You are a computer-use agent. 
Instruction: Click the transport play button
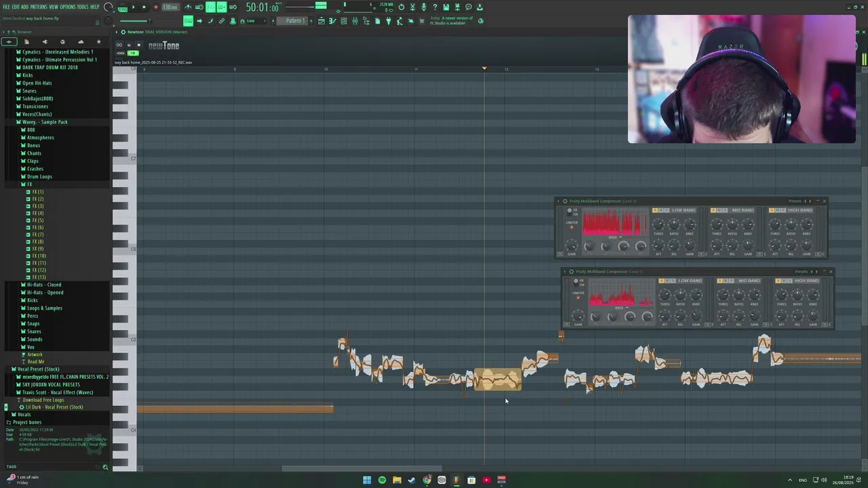tap(134, 7)
